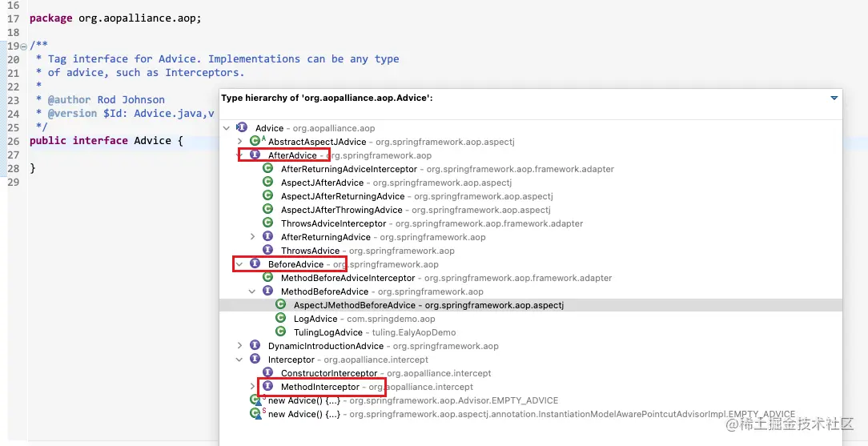The height and width of the screenshot is (446, 868).
Task: Click the Advice interface name in code
Action: [152, 141]
